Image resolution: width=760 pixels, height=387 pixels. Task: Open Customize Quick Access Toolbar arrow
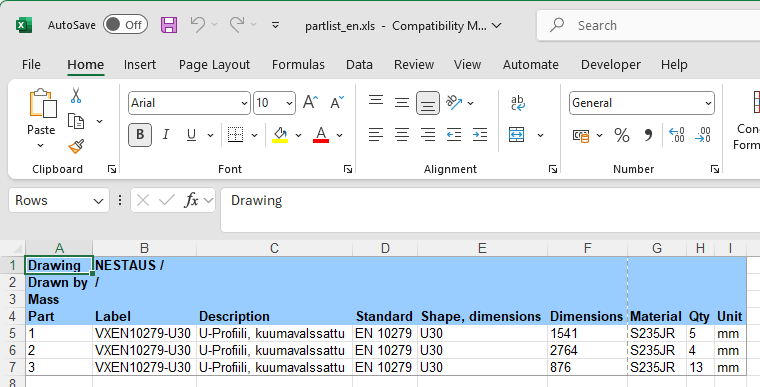click(275, 25)
